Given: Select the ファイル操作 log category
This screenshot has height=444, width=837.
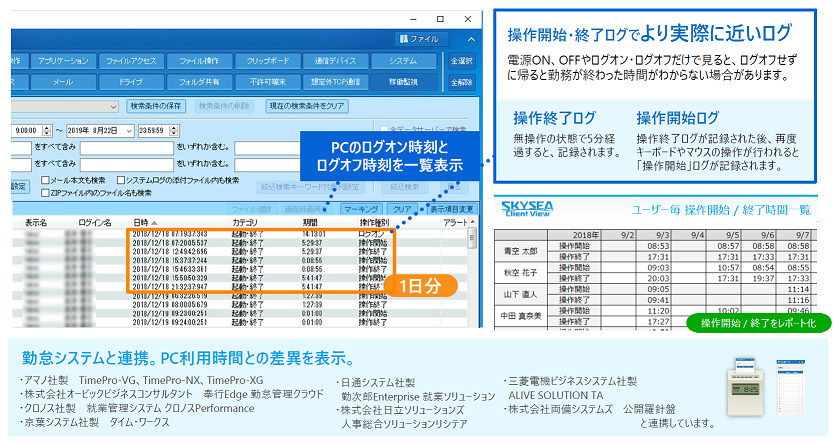Looking at the screenshot, I should pos(199,61).
